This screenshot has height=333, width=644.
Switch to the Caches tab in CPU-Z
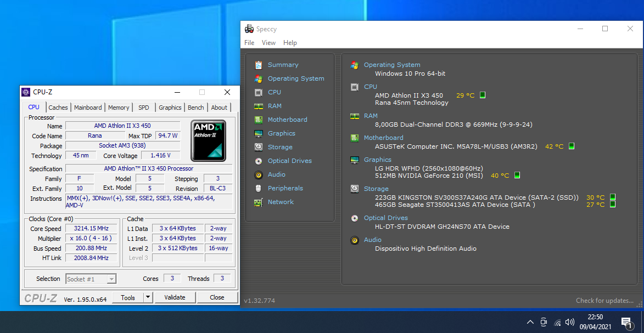58,107
